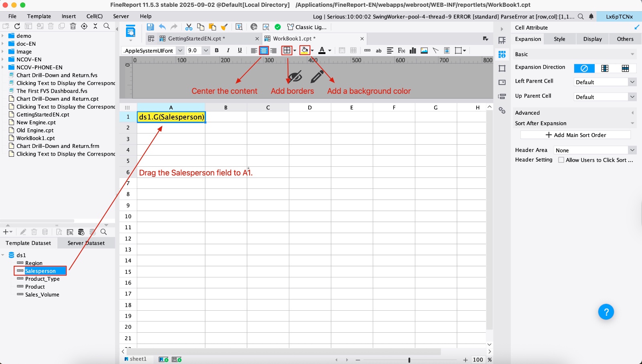Insert a chart via bar-chart icon

coord(412,51)
